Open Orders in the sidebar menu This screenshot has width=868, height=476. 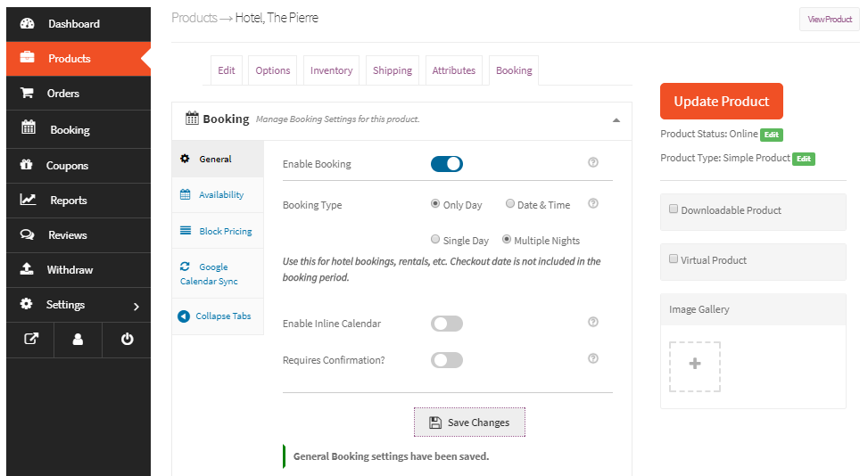[63, 93]
